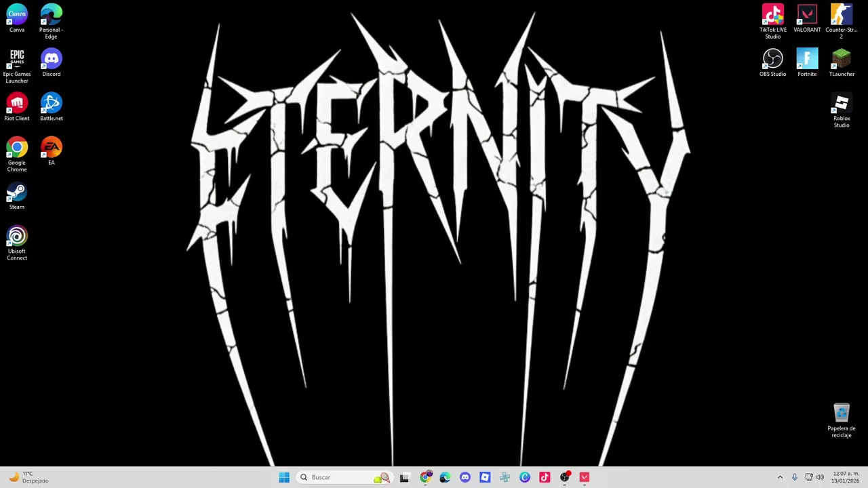Open Discord from the taskbar
The width and height of the screenshot is (868, 488).
[x=465, y=477]
